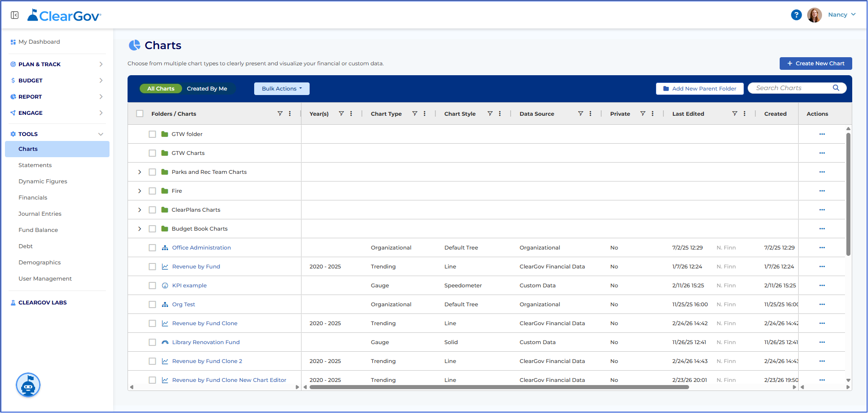Image resolution: width=868 pixels, height=413 pixels.
Task: Open actions ellipsis for KPI example row
Action: click(x=822, y=286)
